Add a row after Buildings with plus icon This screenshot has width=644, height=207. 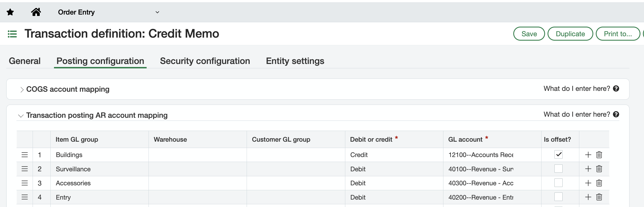tap(588, 155)
